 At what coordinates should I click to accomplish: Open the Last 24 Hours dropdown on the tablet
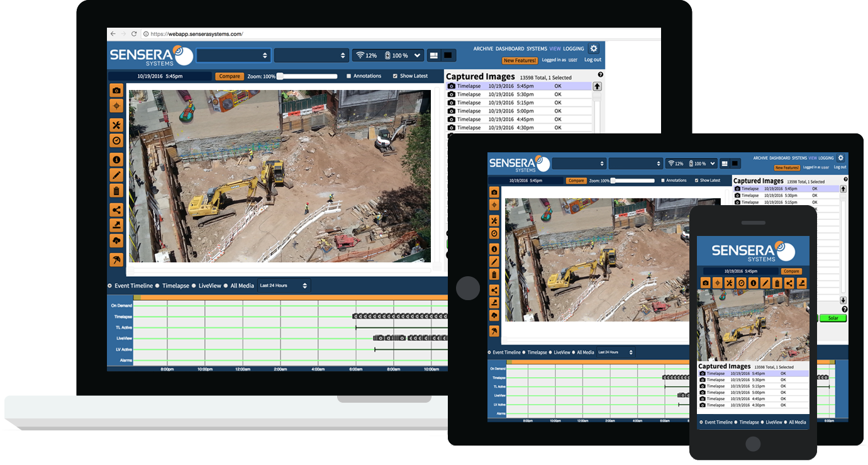click(x=615, y=352)
